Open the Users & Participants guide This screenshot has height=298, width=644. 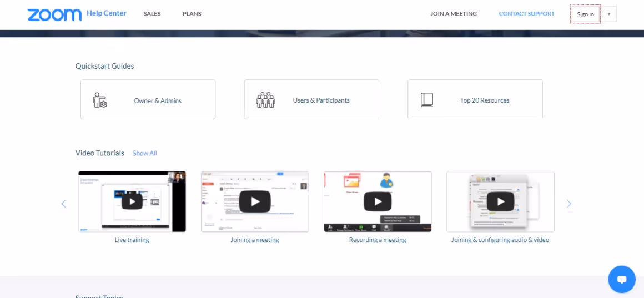[x=311, y=99]
